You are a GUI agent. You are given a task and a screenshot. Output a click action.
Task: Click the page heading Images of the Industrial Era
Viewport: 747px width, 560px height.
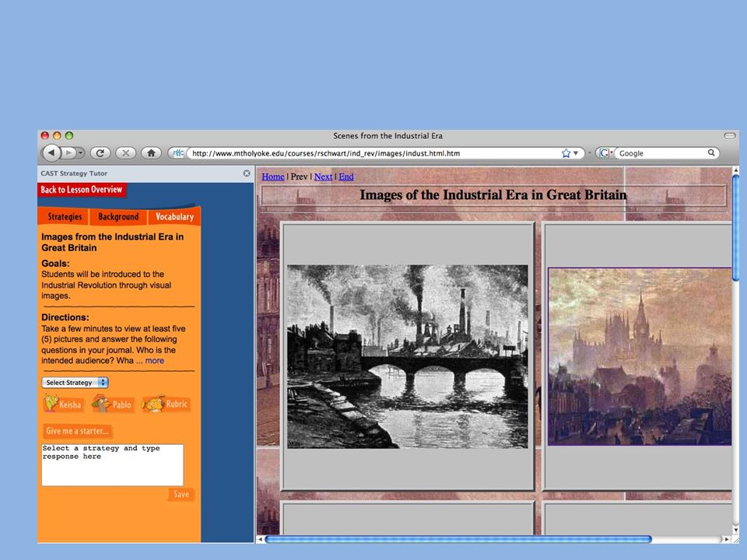tap(493, 194)
